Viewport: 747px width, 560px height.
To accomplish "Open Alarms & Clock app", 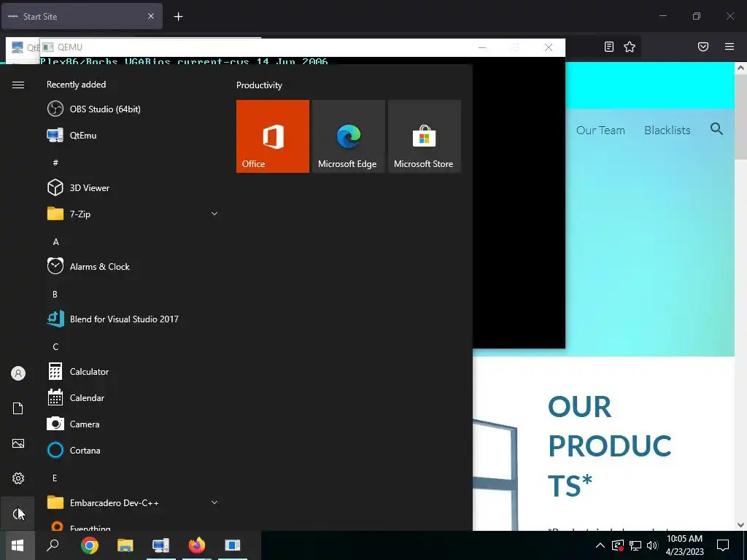I will pyautogui.click(x=133, y=267).
